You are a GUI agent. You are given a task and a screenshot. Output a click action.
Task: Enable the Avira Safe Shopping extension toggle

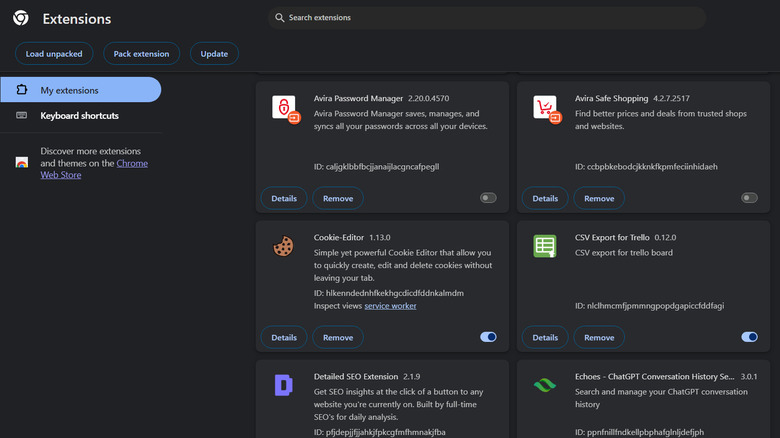click(749, 198)
